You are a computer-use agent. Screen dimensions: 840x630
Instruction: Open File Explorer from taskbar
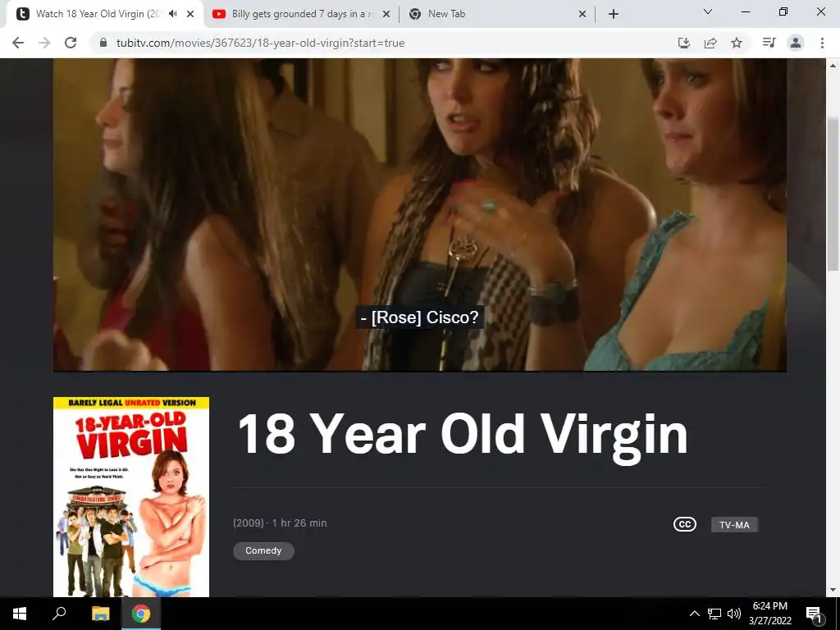[100, 614]
